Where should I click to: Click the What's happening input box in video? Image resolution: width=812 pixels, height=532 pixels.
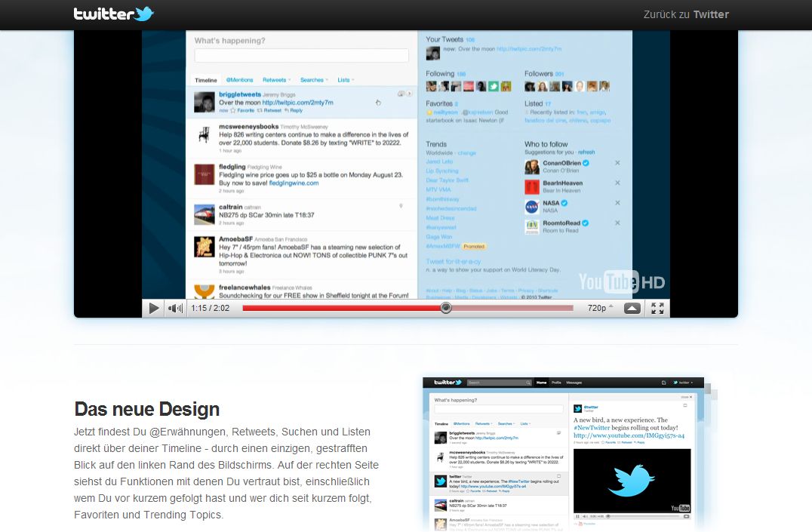click(x=301, y=55)
